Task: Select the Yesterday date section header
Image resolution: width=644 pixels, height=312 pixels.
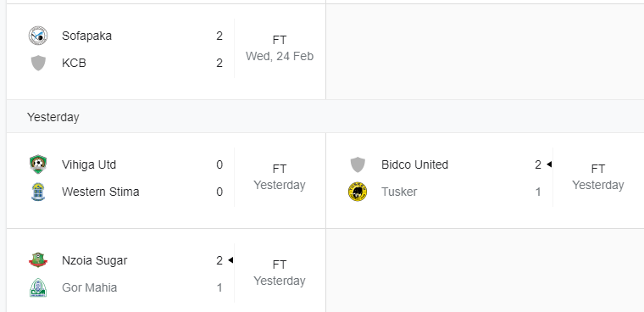Action: tap(53, 117)
